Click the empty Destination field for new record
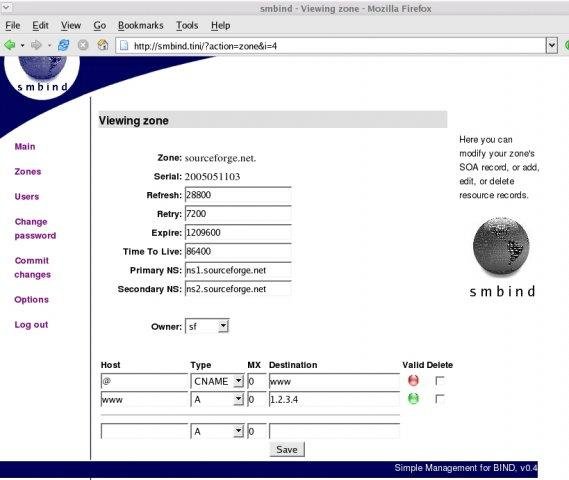This screenshot has width=569, height=480. [334, 431]
